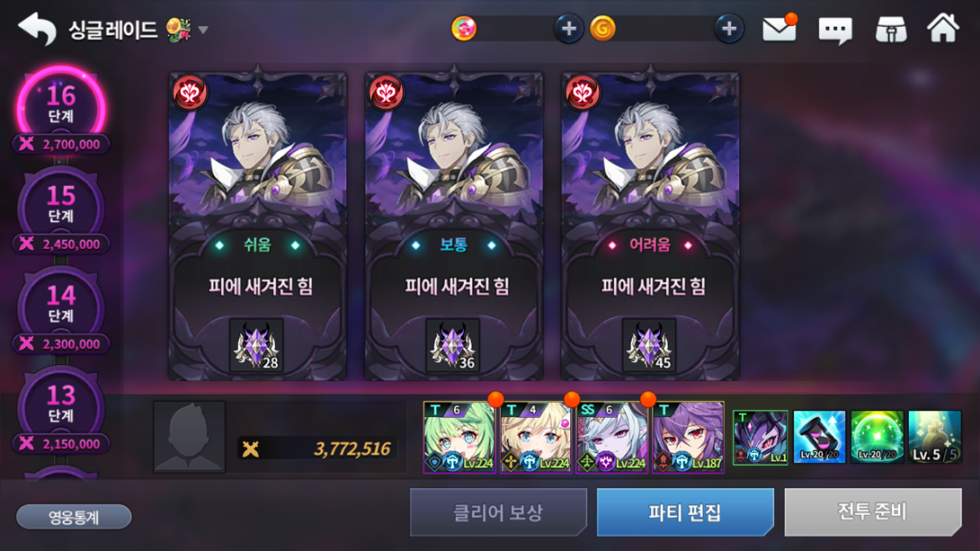Open 영웅통계 hero statistics

point(74,517)
